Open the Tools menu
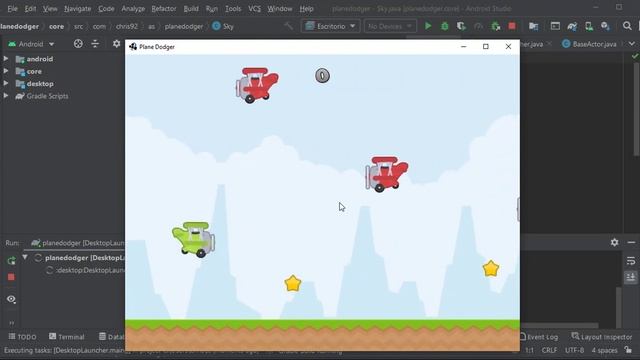This screenshot has width=640, height=360. pos(233,9)
